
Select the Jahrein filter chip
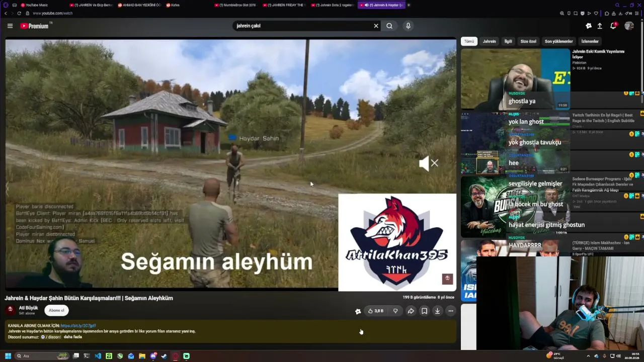point(489,41)
